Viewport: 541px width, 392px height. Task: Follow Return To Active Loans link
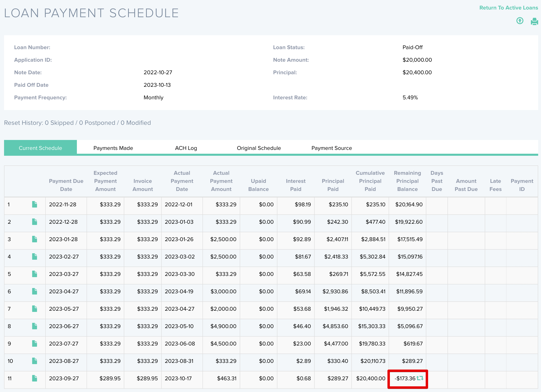click(x=509, y=8)
